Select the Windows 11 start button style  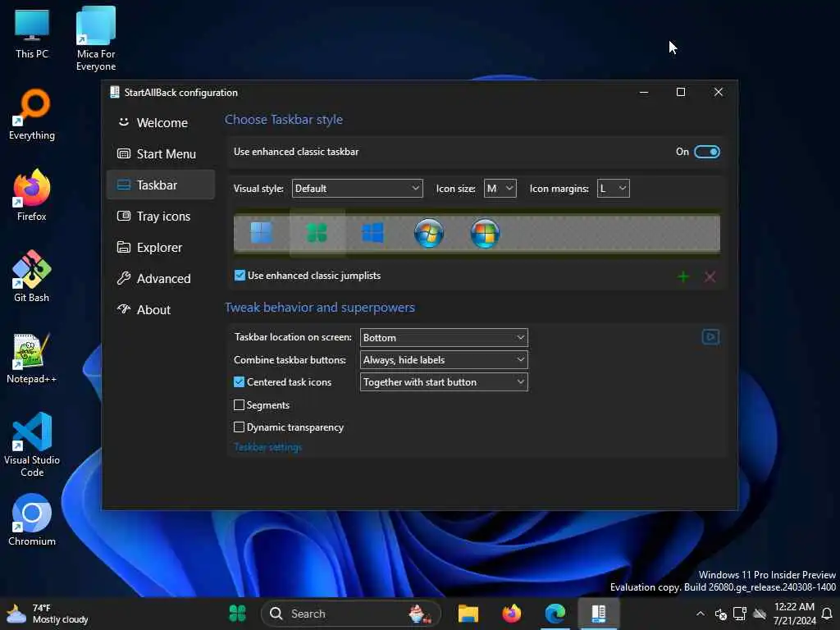tap(262, 233)
